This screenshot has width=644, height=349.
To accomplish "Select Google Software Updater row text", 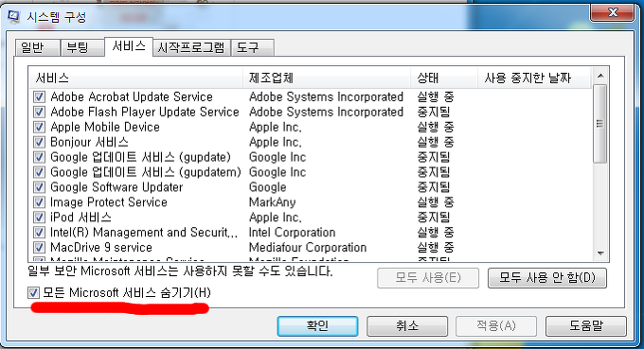I will click(x=116, y=187).
